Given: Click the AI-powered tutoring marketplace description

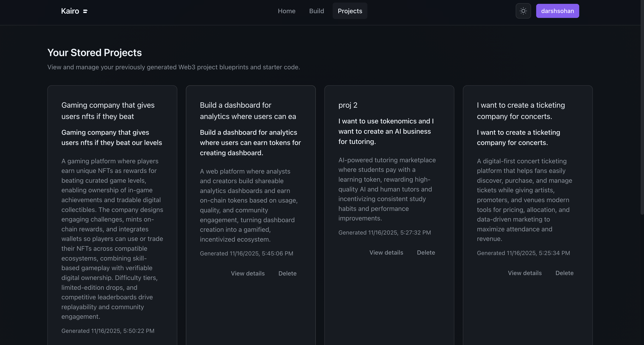Looking at the screenshot, I should pyautogui.click(x=387, y=189).
